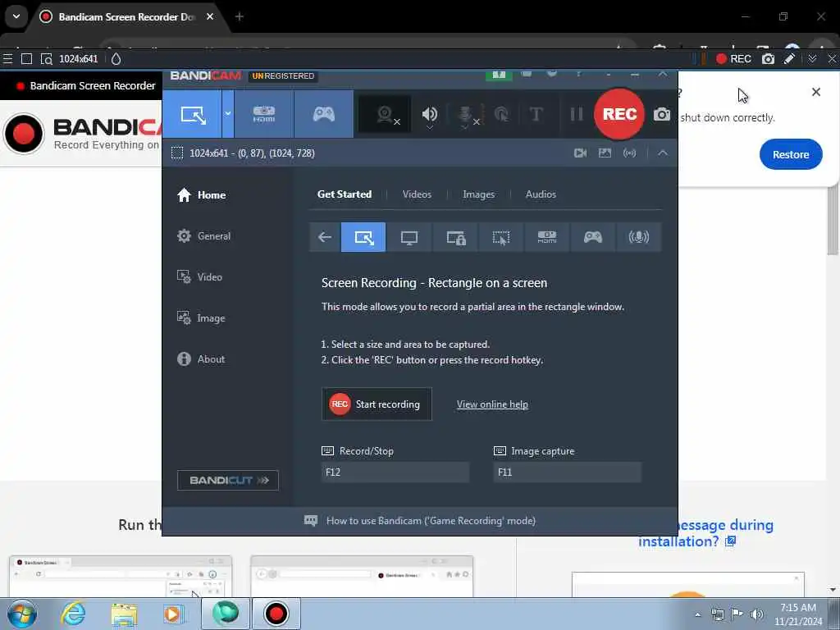Click the Record/Stop hotkey field F12

pos(395,472)
